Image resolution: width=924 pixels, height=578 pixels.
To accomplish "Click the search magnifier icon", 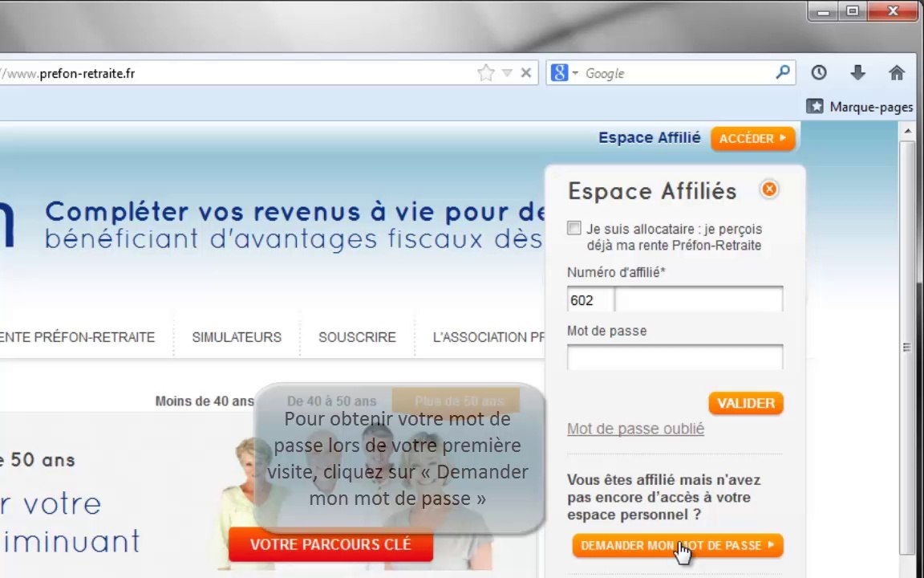I will (x=783, y=72).
